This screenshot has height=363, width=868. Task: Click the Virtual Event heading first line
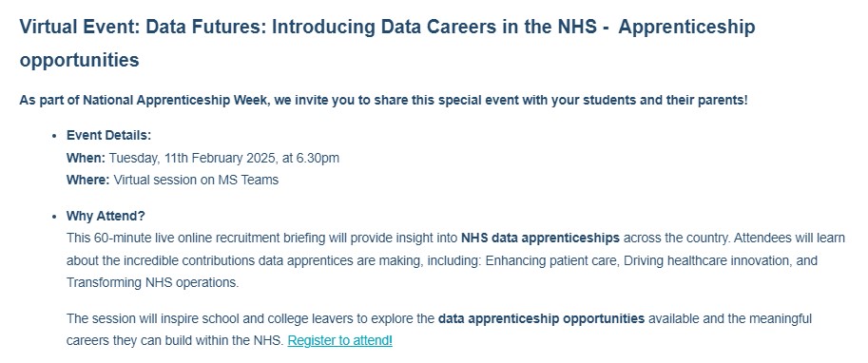coord(387,28)
